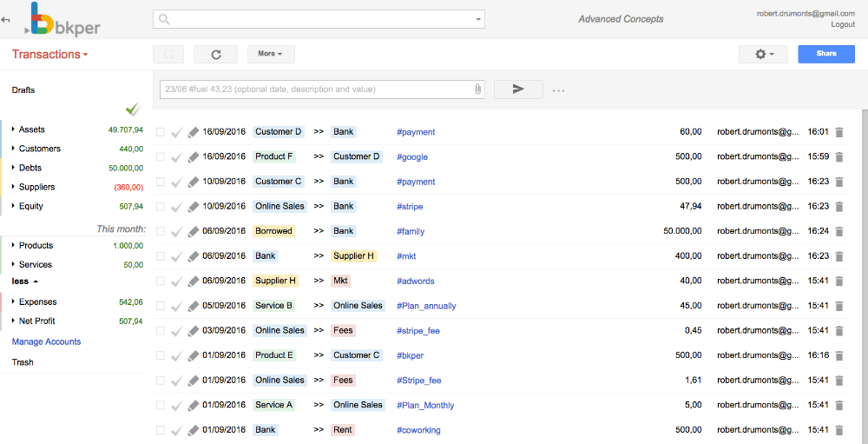Collapse the less section toggle
868x444 pixels.
25,281
